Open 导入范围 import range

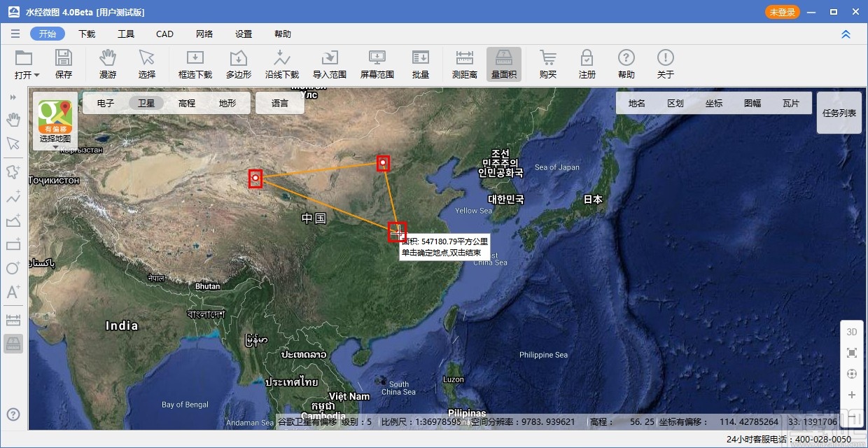330,64
